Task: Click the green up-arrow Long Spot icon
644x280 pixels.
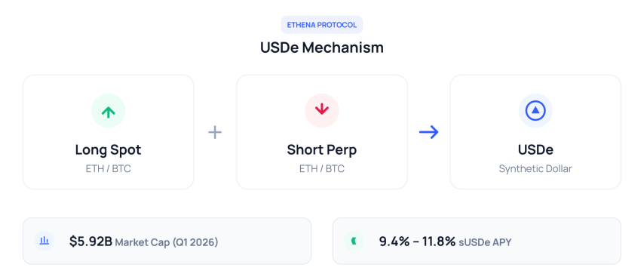Action: 108,111
